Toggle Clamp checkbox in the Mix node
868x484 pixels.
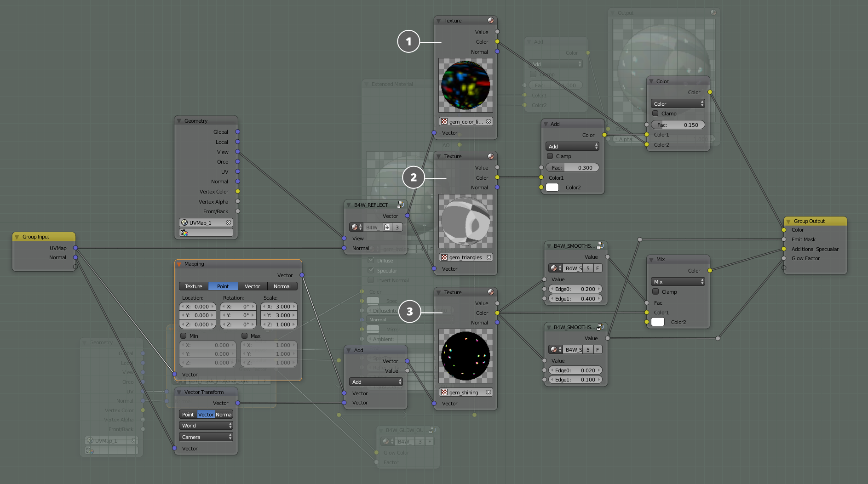pyautogui.click(x=655, y=292)
